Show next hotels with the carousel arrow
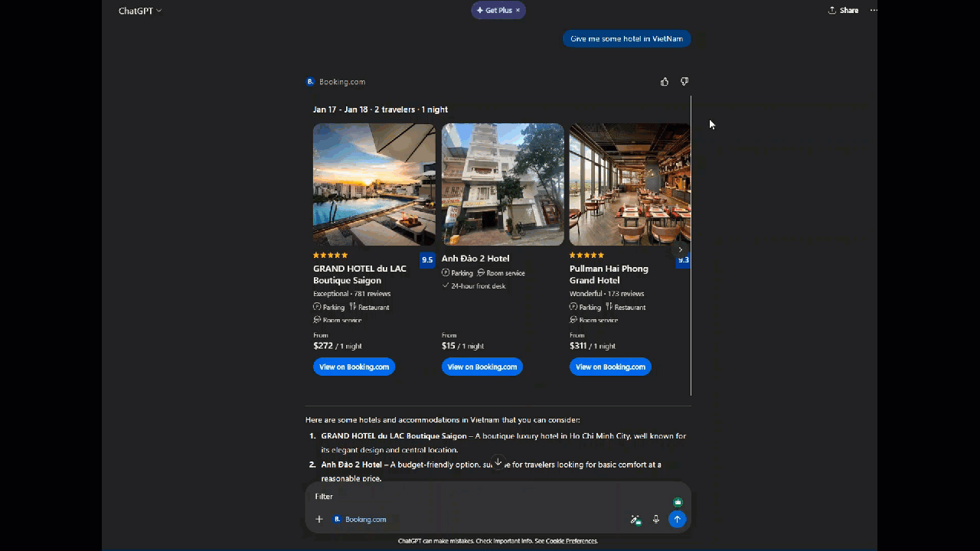Image resolution: width=980 pixels, height=551 pixels. pos(680,249)
